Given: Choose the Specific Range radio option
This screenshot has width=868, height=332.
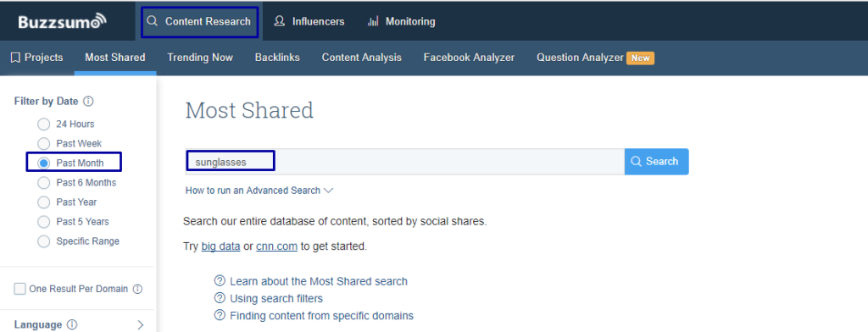Looking at the screenshot, I should (44, 241).
